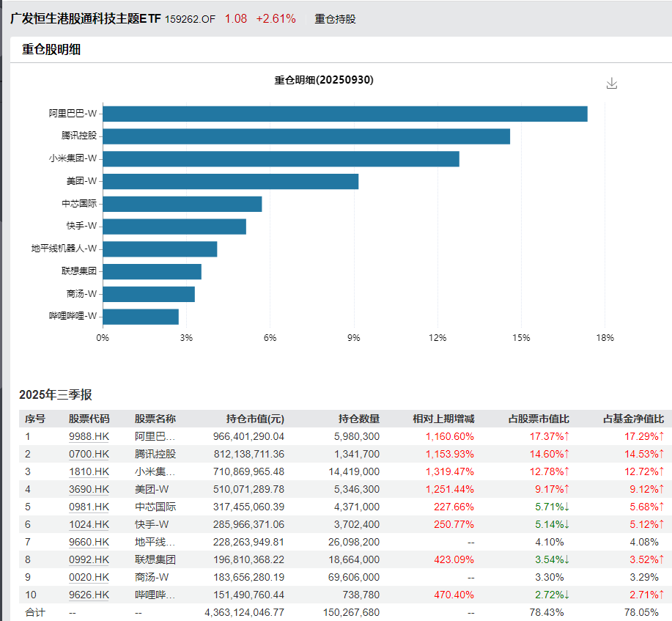This screenshot has width=672, height=621.
Task: Click stock name cell 中芯国际
Action: [x=155, y=507]
